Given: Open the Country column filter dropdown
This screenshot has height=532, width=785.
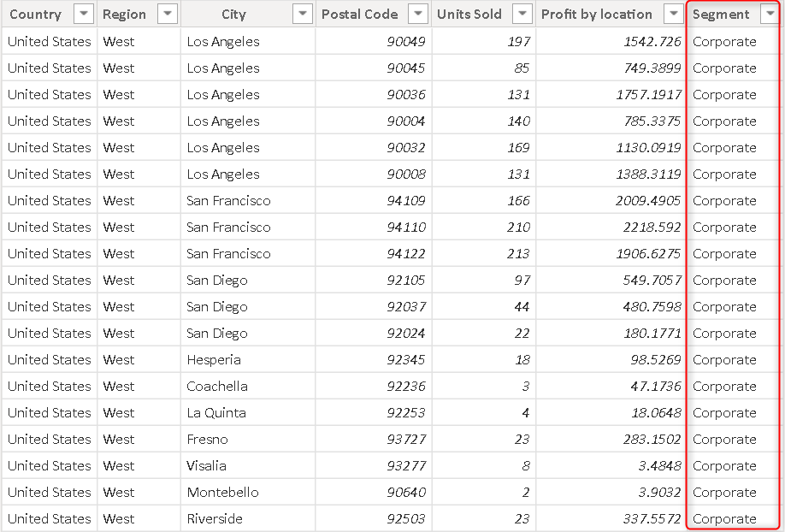Looking at the screenshot, I should [x=83, y=14].
